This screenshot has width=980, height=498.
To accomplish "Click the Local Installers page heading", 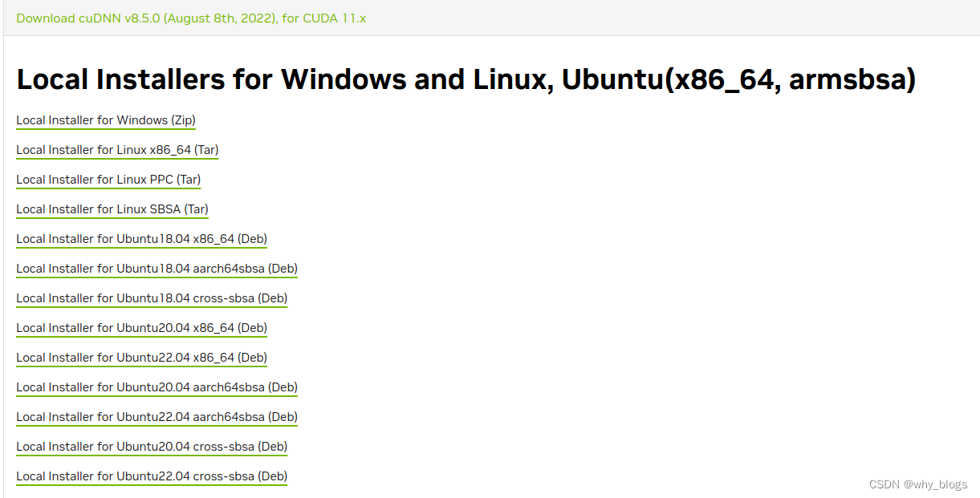I will coord(466,79).
